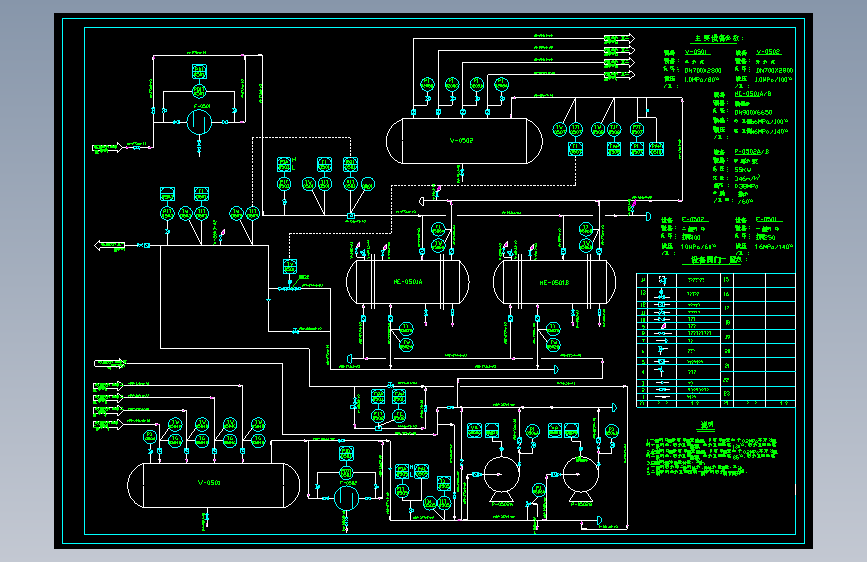The image size is (867, 562).
Task: Select HE-0501A/B entry in equipment parameters
Action: point(753,93)
